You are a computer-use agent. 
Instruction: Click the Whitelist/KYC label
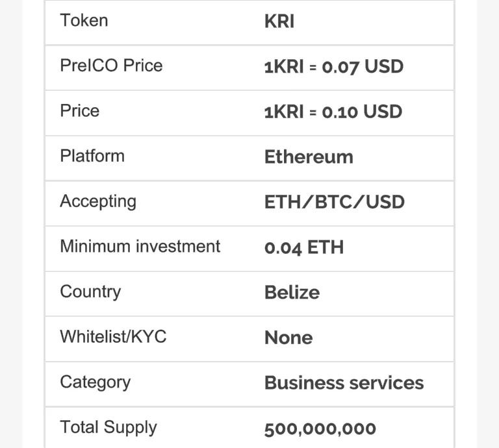tap(113, 337)
